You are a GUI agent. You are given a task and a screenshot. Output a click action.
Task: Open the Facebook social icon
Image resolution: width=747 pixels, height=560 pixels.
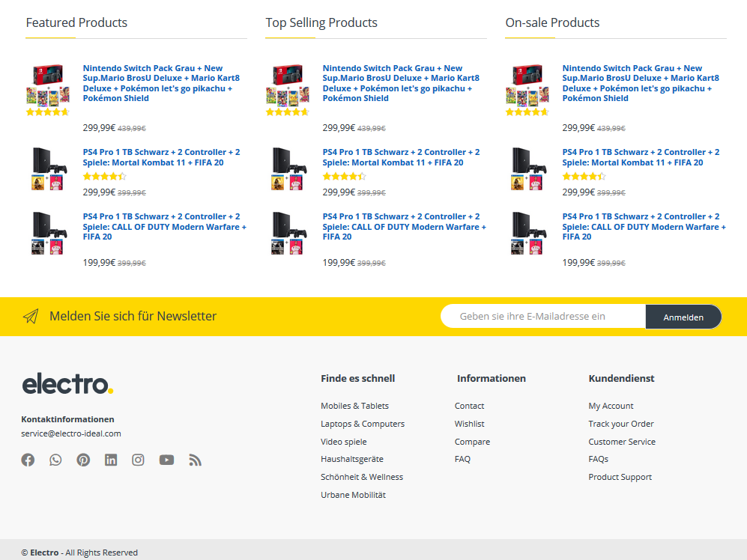[x=28, y=460]
